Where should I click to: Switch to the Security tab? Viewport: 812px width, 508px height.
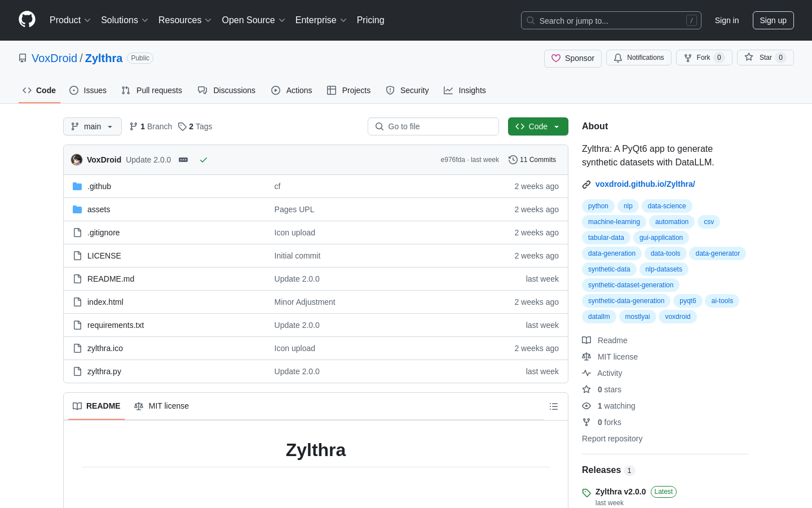coord(407,90)
